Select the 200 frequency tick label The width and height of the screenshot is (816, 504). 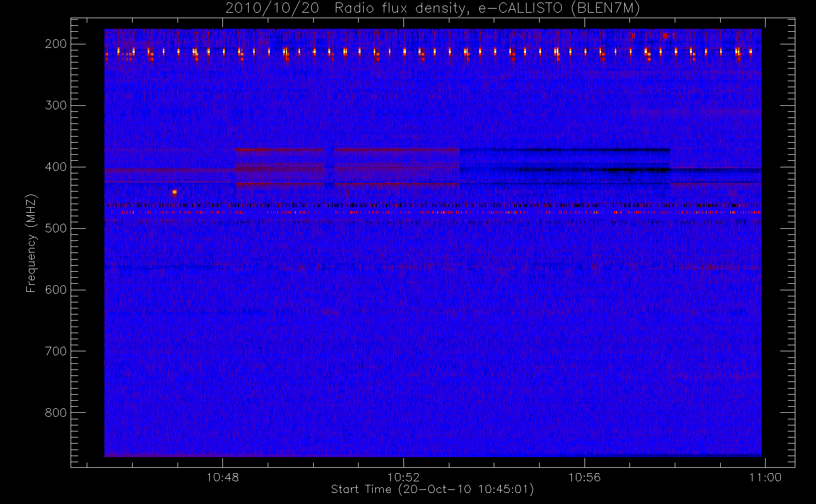[56, 44]
